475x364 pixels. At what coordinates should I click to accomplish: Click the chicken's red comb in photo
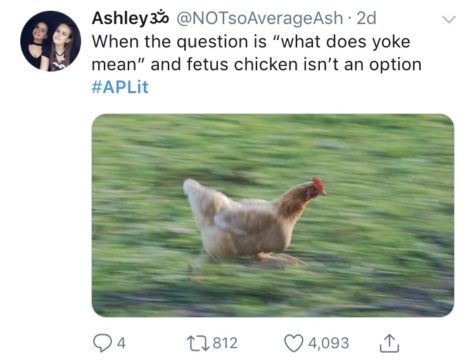coord(318,185)
